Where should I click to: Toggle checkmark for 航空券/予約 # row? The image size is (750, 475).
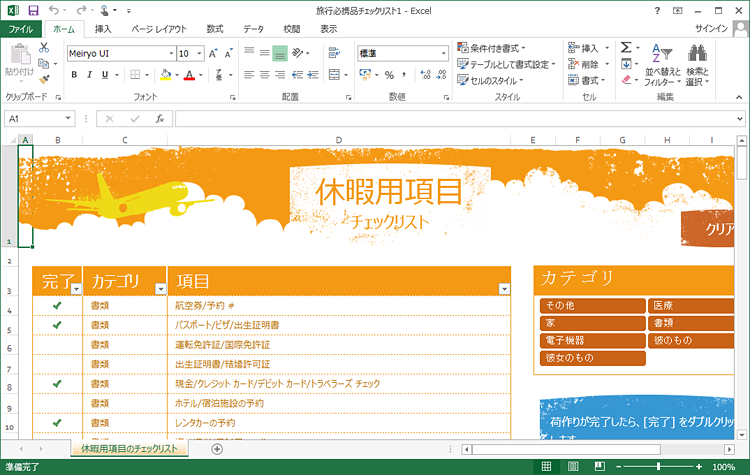[x=57, y=306]
